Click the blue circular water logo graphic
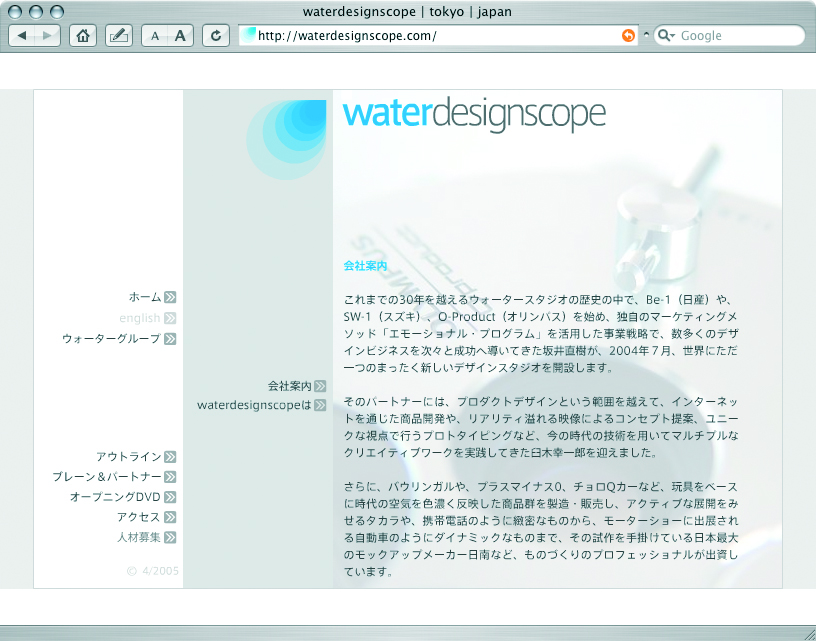 pos(286,139)
